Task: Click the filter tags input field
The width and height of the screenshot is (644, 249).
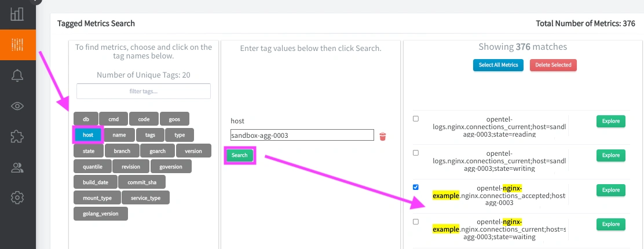Action: [144, 91]
